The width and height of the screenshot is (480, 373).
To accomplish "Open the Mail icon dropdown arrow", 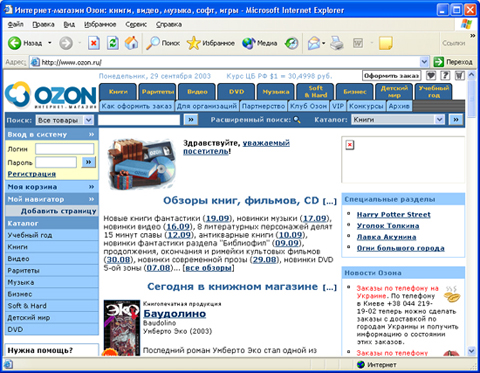I will (x=323, y=43).
